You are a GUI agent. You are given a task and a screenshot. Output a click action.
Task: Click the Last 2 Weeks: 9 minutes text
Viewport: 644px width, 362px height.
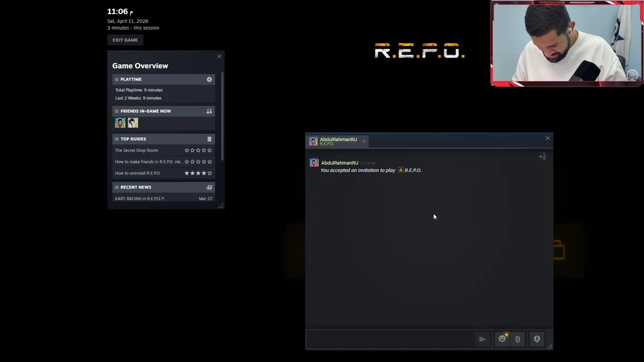(138, 98)
